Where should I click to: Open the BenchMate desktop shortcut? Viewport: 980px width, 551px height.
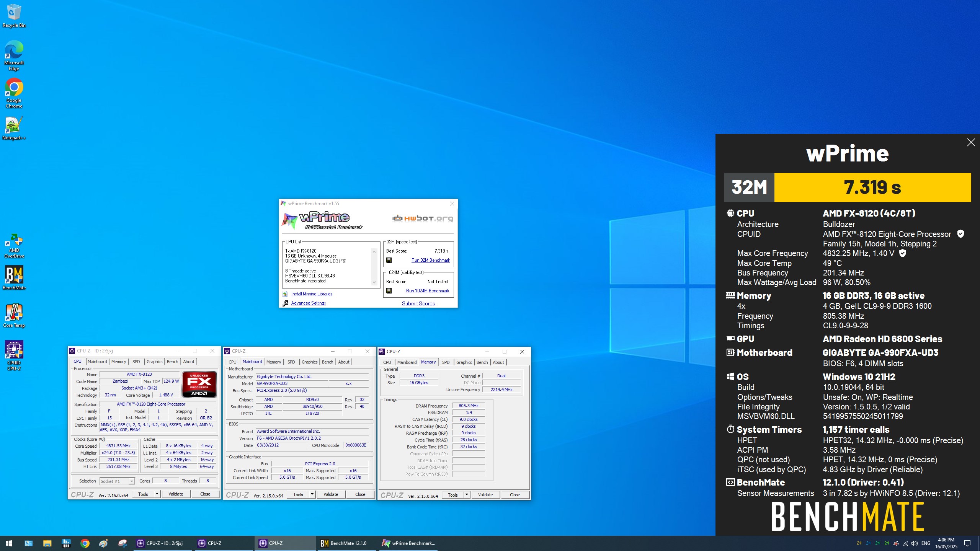point(14,278)
